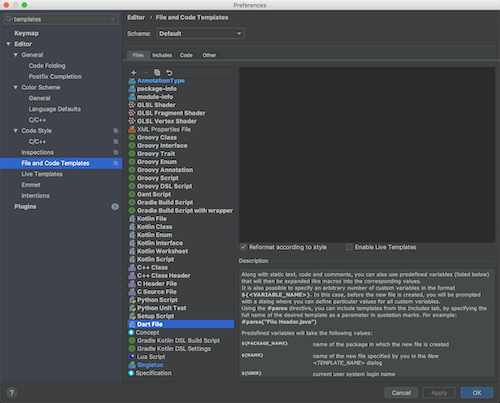
Task: Click the plus icon to create template
Action: click(134, 73)
